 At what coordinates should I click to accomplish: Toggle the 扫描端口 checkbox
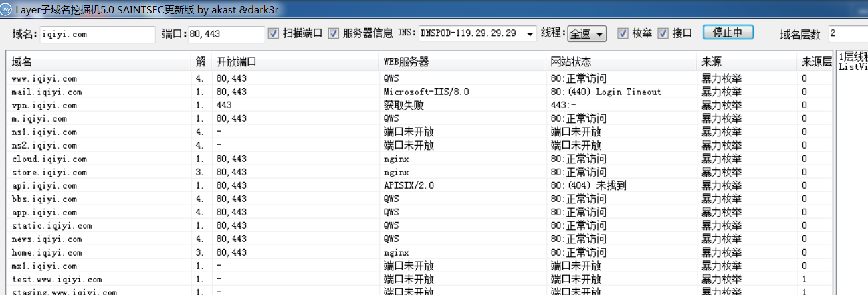pos(273,33)
